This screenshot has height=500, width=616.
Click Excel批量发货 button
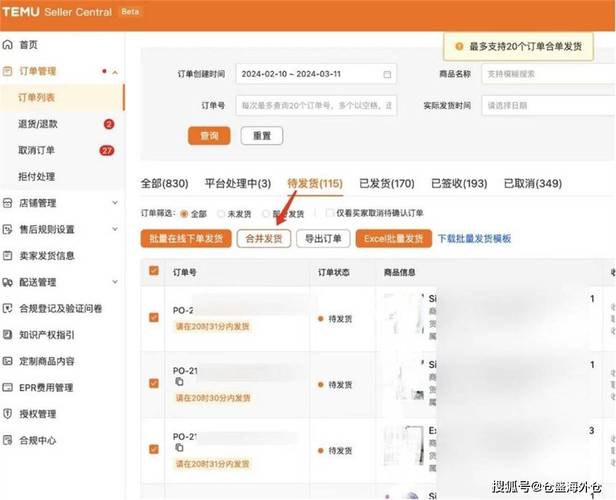394,239
